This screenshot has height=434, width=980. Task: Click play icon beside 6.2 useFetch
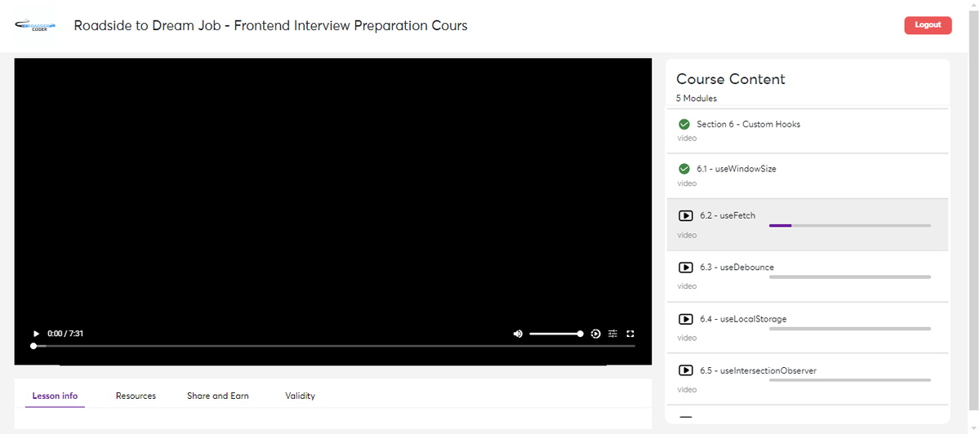[686, 215]
